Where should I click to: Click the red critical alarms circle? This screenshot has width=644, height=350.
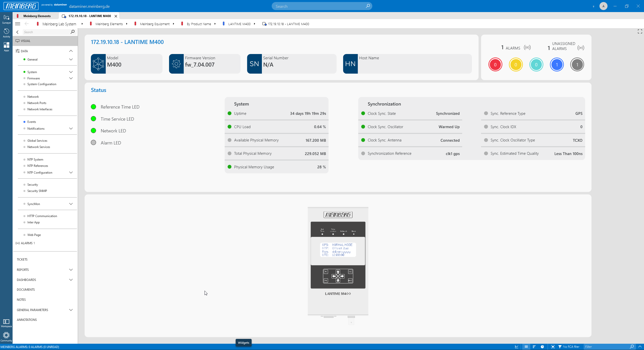coord(495,65)
